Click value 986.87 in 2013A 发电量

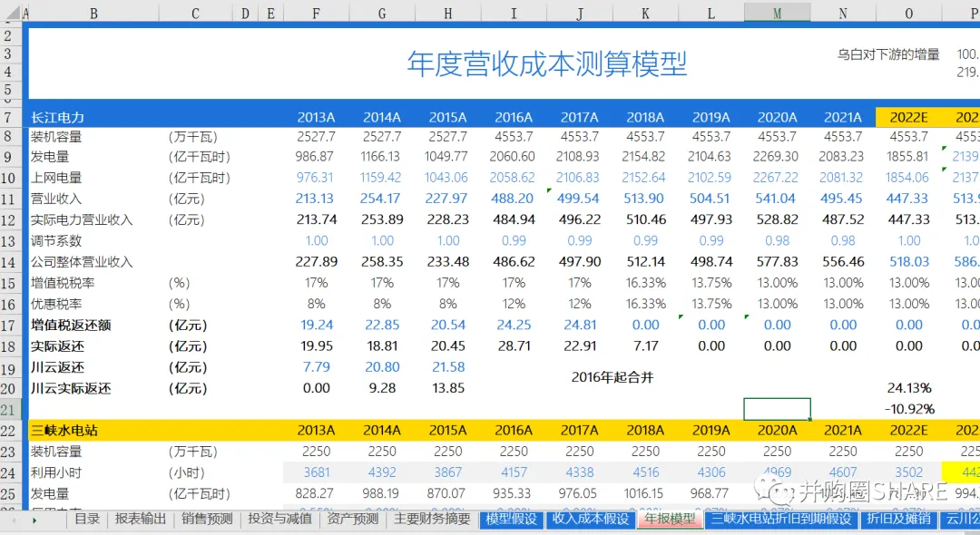315,157
